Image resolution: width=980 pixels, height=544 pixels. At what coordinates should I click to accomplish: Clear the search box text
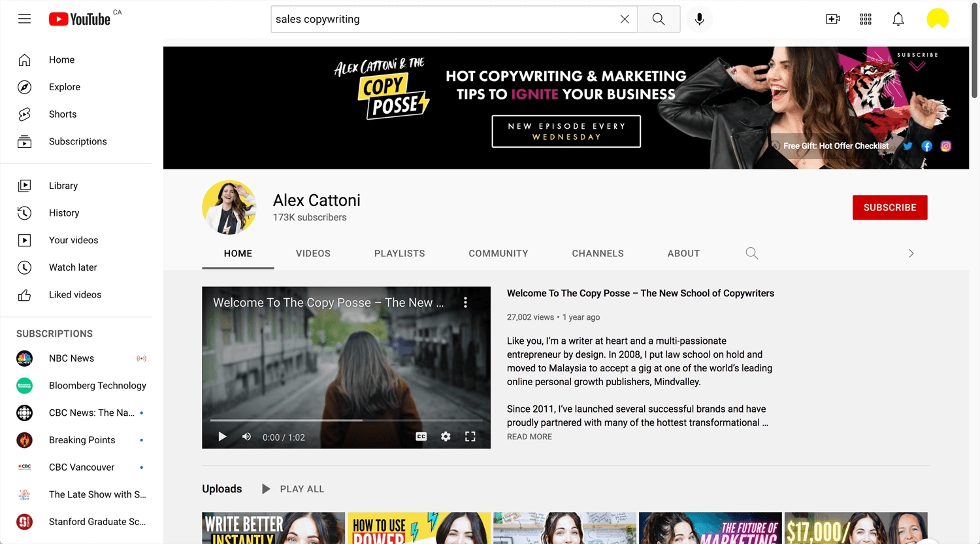tap(625, 19)
